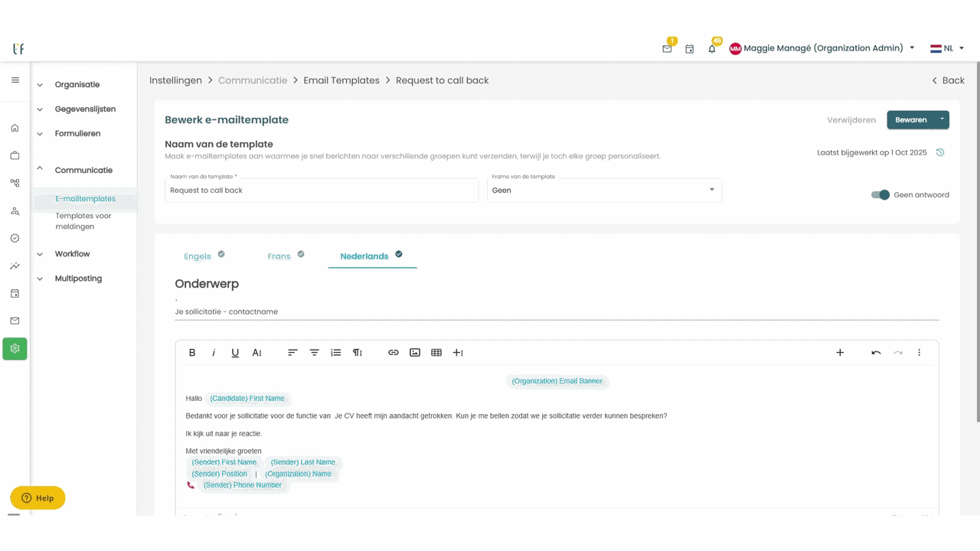This screenshot has height=551, width=980.
Task: Open Bewaren button dropdown arrow
Action: [x=942, y=119]
